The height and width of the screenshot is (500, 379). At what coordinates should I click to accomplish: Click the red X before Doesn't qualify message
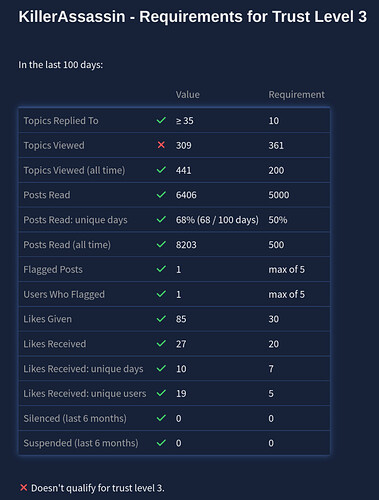[x=23, y=488]
